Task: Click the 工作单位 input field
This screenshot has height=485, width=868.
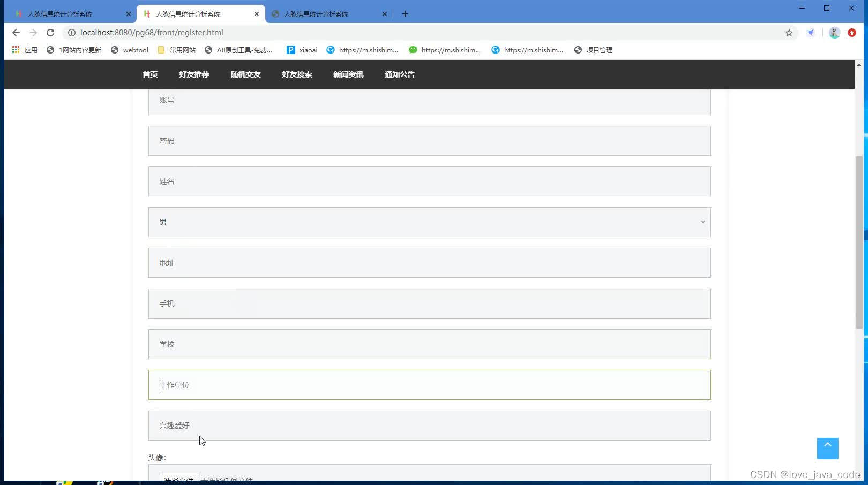Action: pos(430,385)
